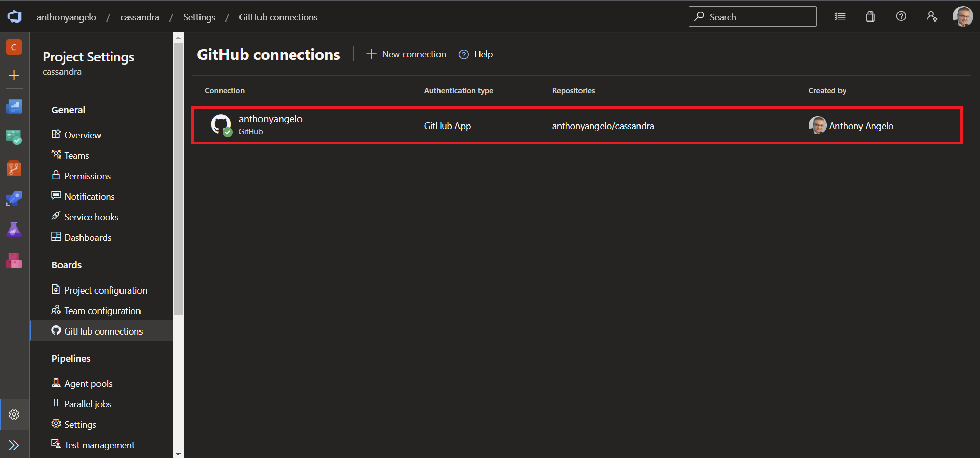980x458 pixels.
Task: Click the Authentication type column header
Action: [x=458, y=91]
